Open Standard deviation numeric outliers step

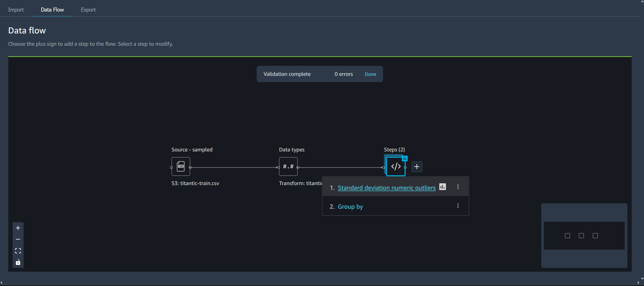pos(387,188)
